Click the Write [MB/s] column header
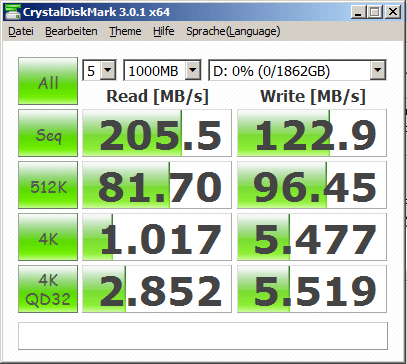Image resolution: width=407 pixels, height=364 pixels. [313, 97]
